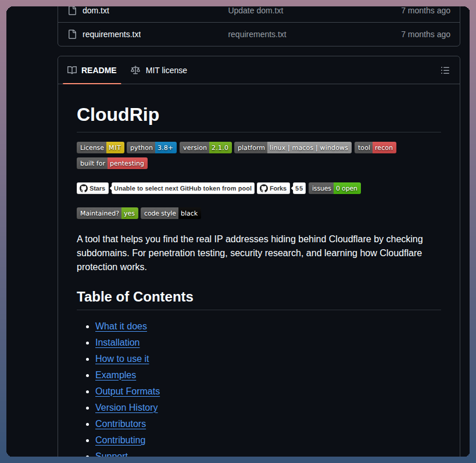The image size is (476, 463).
Task: Click the file icon beside dom.txt
Action: (x=72, y=10)
